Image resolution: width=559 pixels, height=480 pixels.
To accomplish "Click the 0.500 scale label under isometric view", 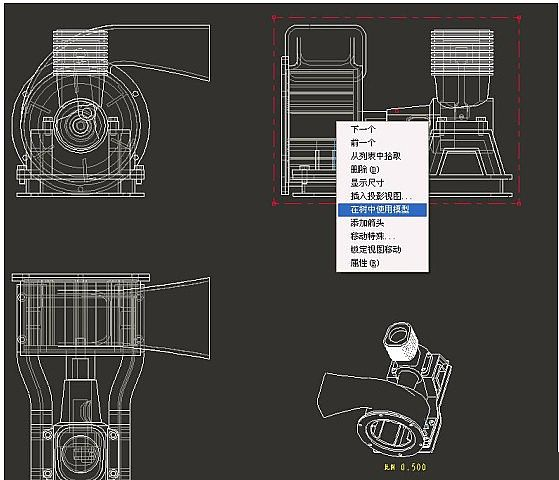I will click(x=405, y=467).
